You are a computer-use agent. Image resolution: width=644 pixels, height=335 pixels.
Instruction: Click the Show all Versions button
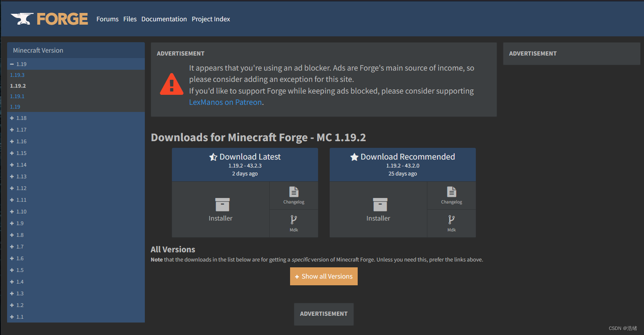tap(324, 277)
